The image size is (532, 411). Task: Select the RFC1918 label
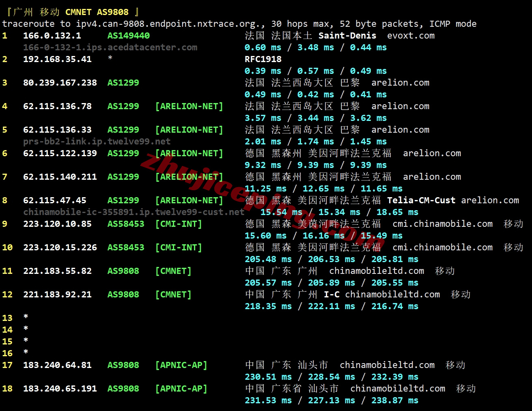pos(263,59)
